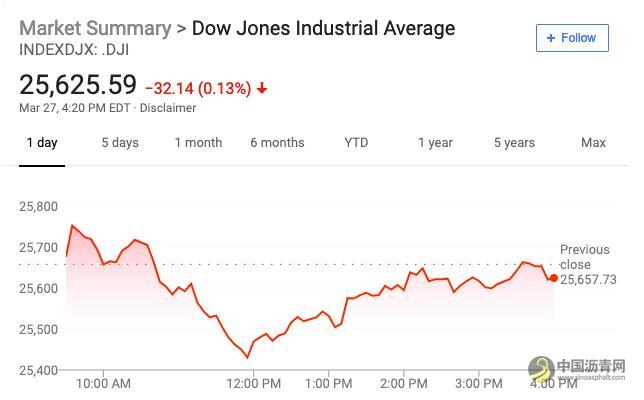The width and height of the screenshot is (644, 400).
Task: Click the watermark logo icon at bottom right
Action: coord(542,371)
